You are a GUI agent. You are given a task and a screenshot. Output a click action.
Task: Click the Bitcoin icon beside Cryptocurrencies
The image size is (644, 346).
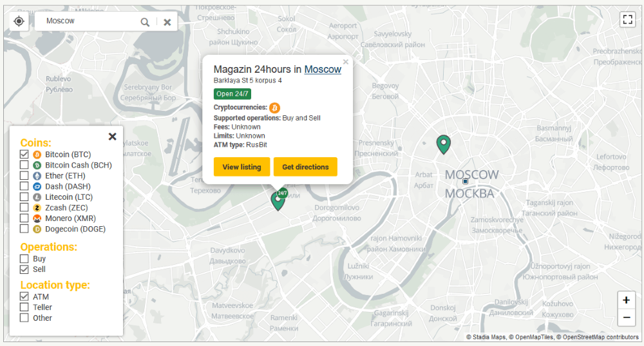[274, 108]
